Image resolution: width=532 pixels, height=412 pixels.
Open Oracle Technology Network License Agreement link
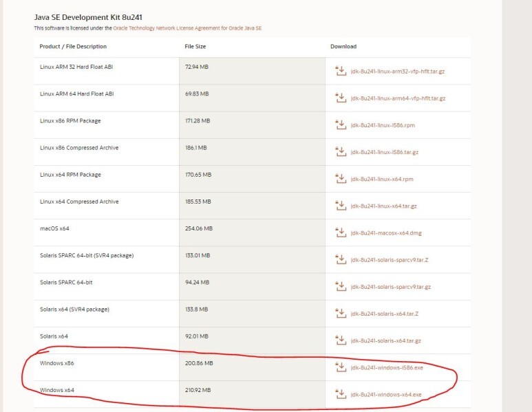coord(187,28)
